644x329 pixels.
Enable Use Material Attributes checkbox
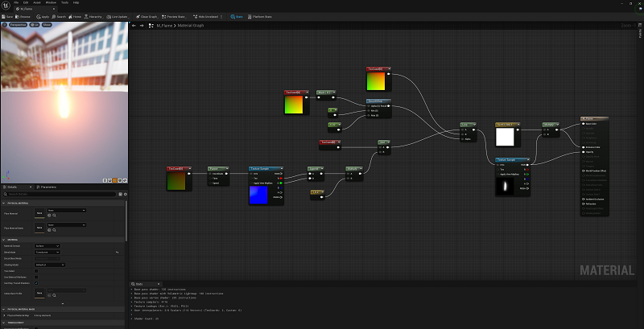click(x=36, y=277)
